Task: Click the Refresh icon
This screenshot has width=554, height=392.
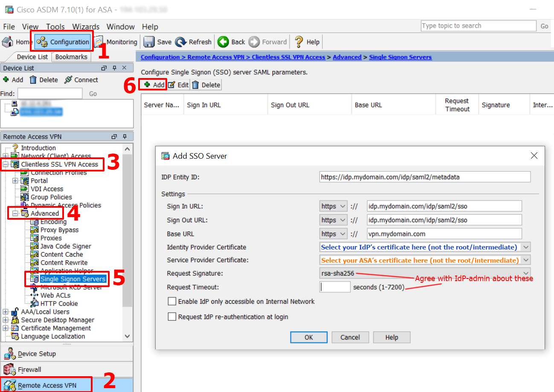Action: (193, 42)
